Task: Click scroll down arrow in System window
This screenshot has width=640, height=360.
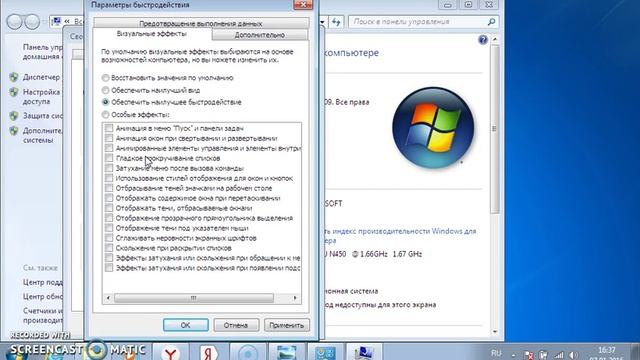Action: 495,332
